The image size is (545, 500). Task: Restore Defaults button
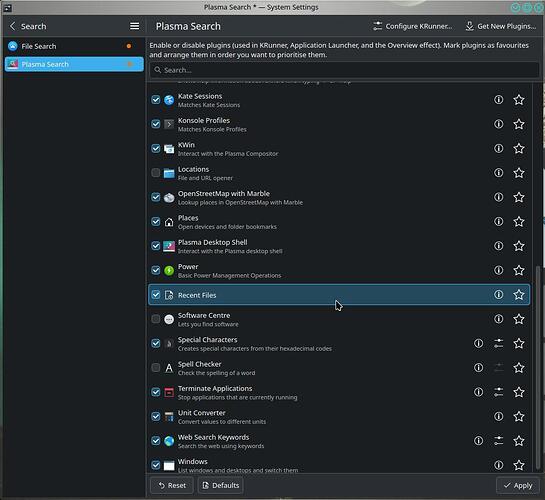point(220,485)
